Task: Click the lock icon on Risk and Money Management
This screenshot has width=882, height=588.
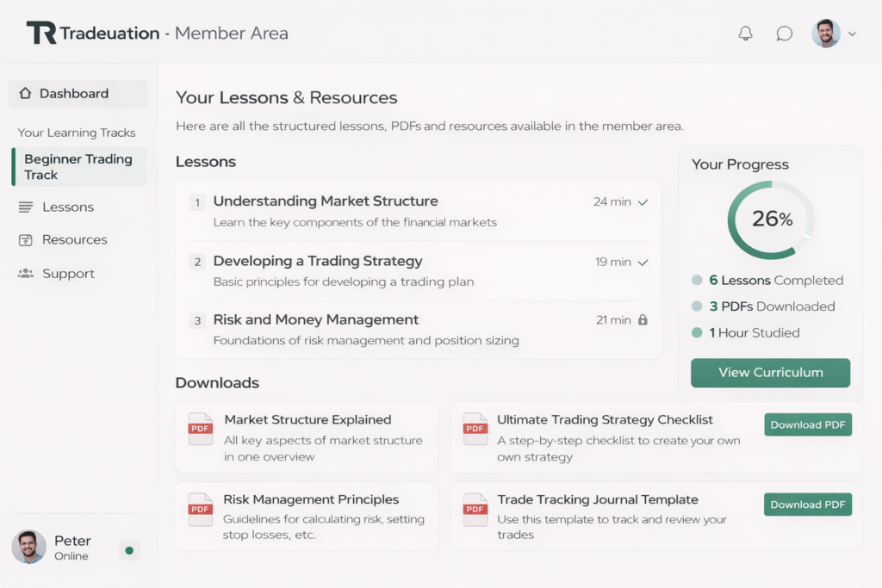Action: (643, 320)
